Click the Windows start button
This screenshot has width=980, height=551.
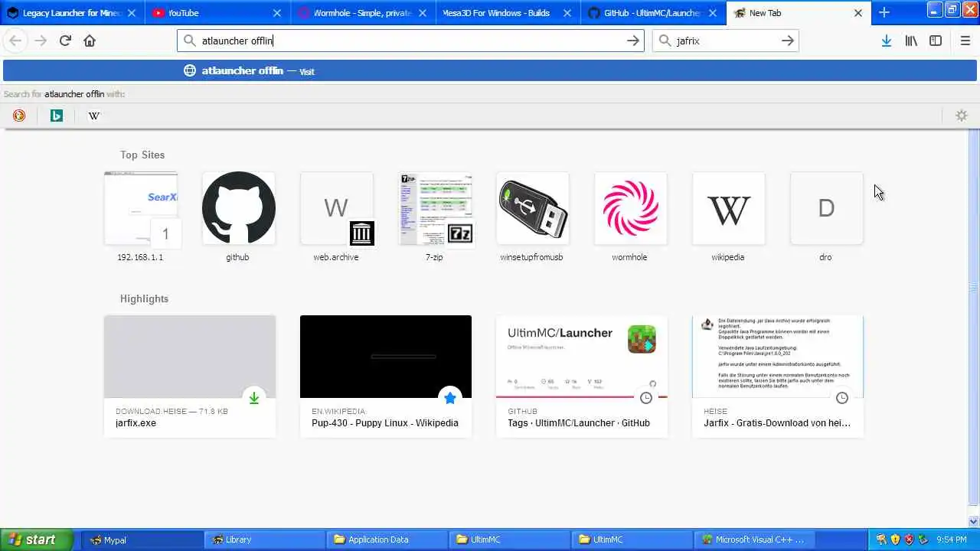coord(37,540)
